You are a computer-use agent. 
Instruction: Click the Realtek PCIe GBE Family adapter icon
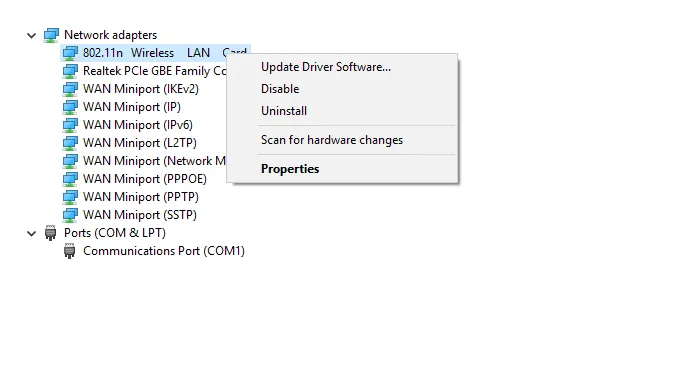(70, 71)
